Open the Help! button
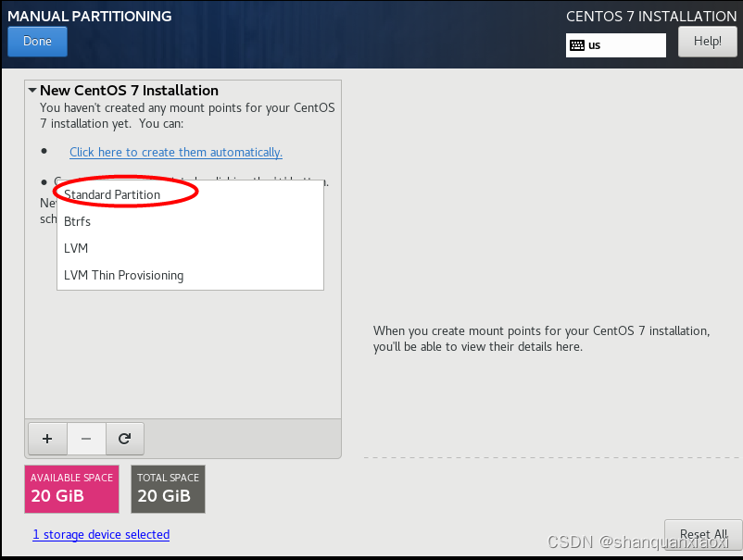This screenshot has width=743, height=560. [708, 42]
